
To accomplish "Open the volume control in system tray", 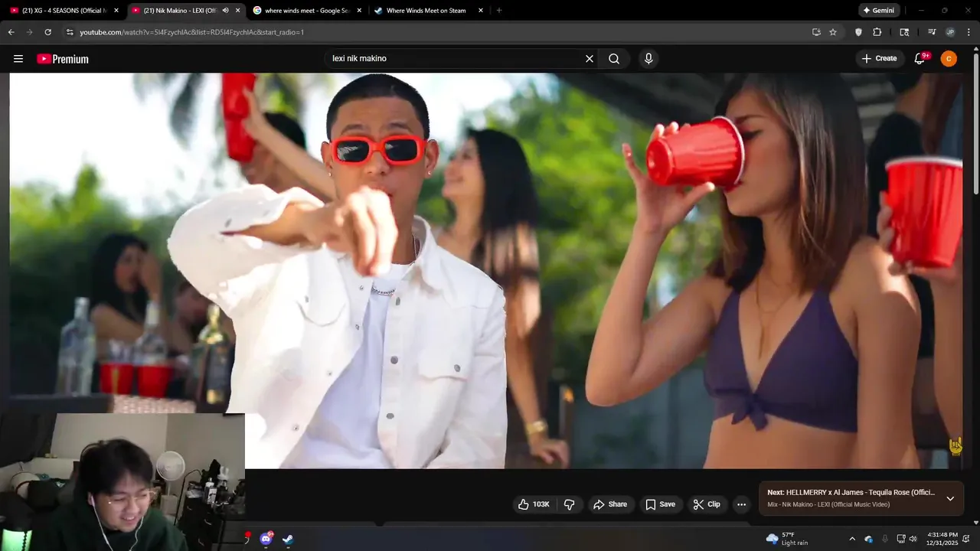I will (913, 539).
